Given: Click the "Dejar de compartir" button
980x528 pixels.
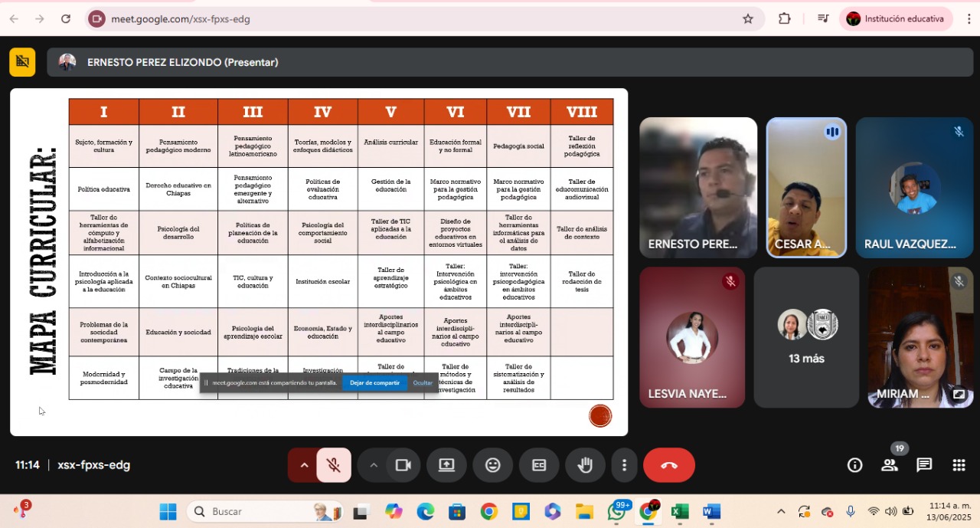Looking at the screenshot, I should 375,382.
